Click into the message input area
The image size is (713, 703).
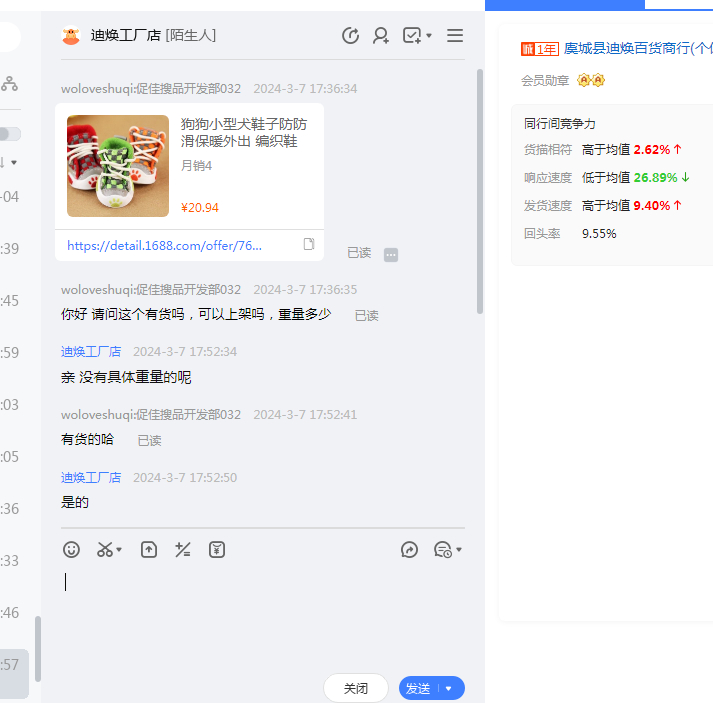(x=263, y=614)
